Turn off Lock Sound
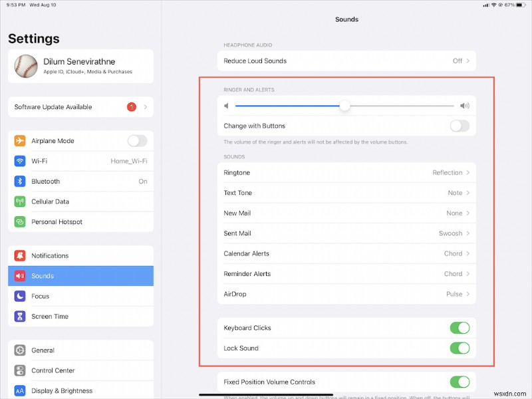The image size is (532, 399). tap(462, 348)
